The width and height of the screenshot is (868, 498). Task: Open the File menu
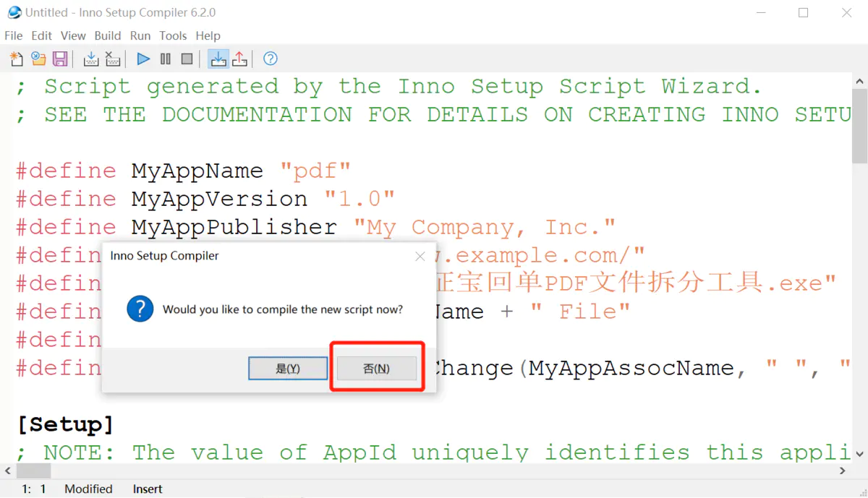pyautogui.click(x=14, y=35)
